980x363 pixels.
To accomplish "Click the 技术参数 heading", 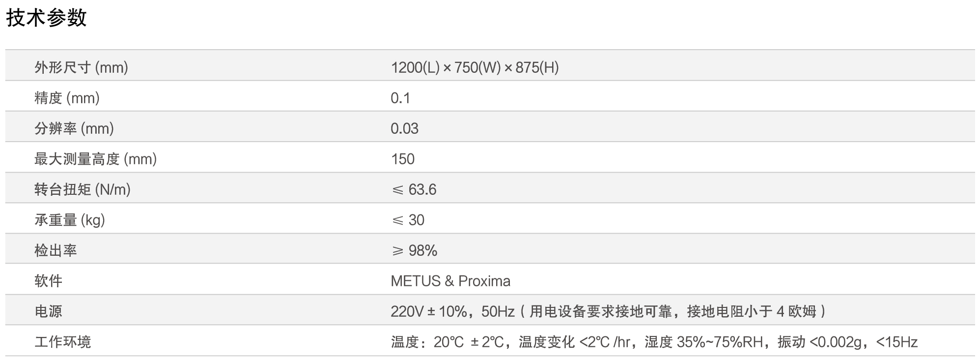I will pos(46,18).
